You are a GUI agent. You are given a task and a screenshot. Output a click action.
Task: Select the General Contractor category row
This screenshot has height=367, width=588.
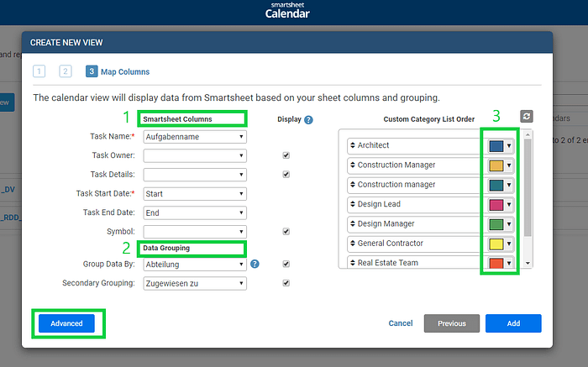pyautogui.click(x=430, y=244)
